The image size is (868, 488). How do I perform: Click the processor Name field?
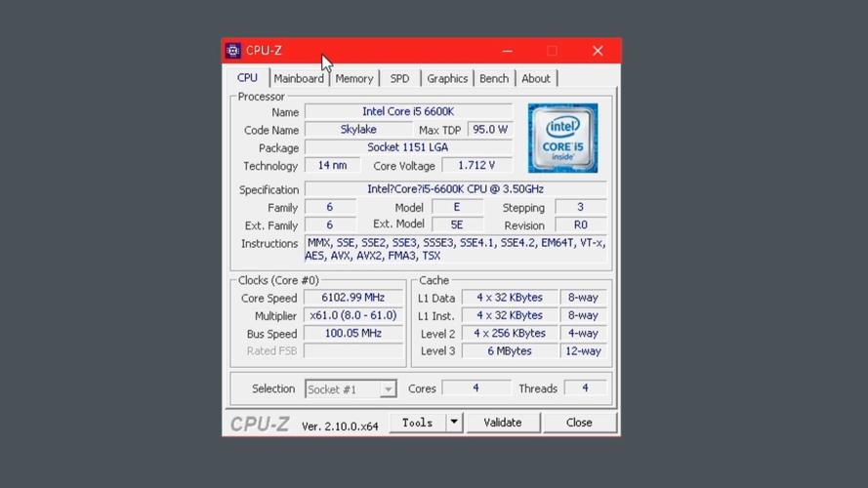tap(408, 112)
